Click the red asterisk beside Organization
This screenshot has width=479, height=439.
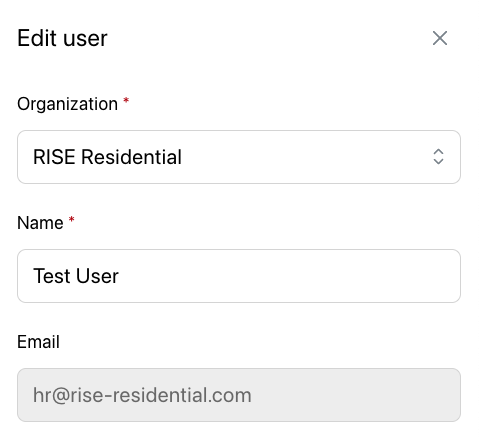coord(126,101)
